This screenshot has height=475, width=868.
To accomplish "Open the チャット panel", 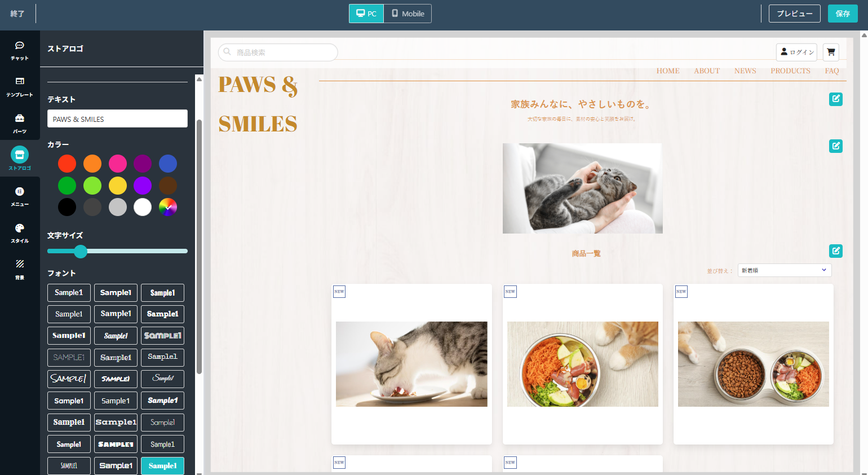I will click(x=19, y=50).
